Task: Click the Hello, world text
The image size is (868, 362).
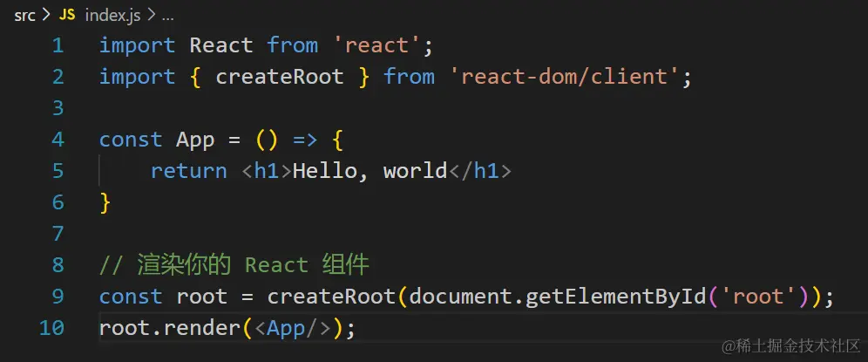Action: click(370, 171)
